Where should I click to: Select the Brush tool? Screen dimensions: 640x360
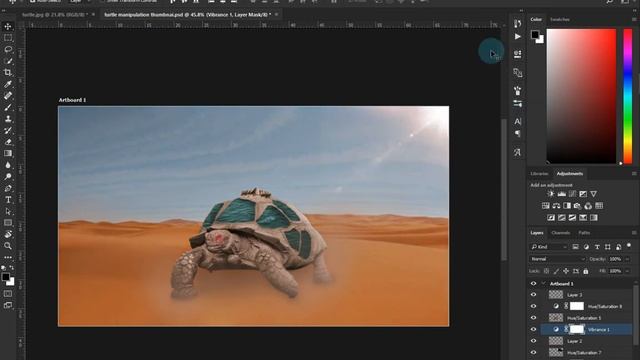pos(8,107)
